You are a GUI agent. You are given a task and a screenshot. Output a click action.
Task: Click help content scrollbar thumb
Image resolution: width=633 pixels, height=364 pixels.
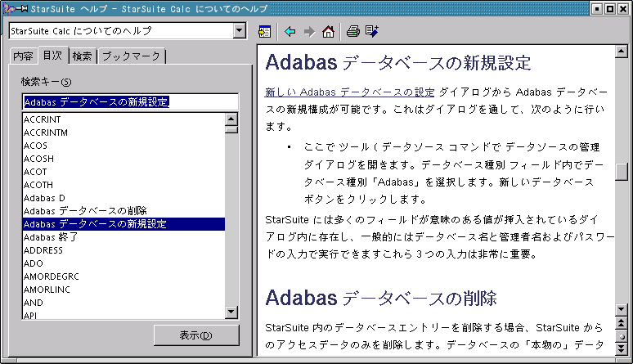(621, 172)
